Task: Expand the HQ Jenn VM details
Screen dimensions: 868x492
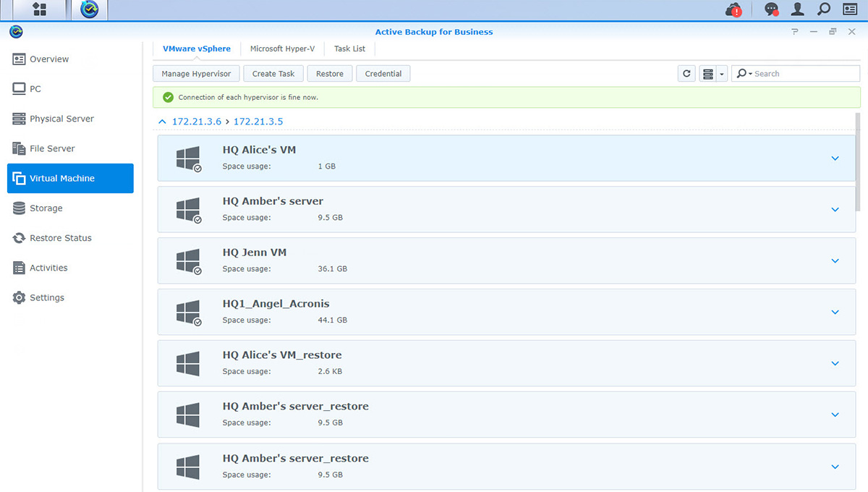Action: [835, 261]
